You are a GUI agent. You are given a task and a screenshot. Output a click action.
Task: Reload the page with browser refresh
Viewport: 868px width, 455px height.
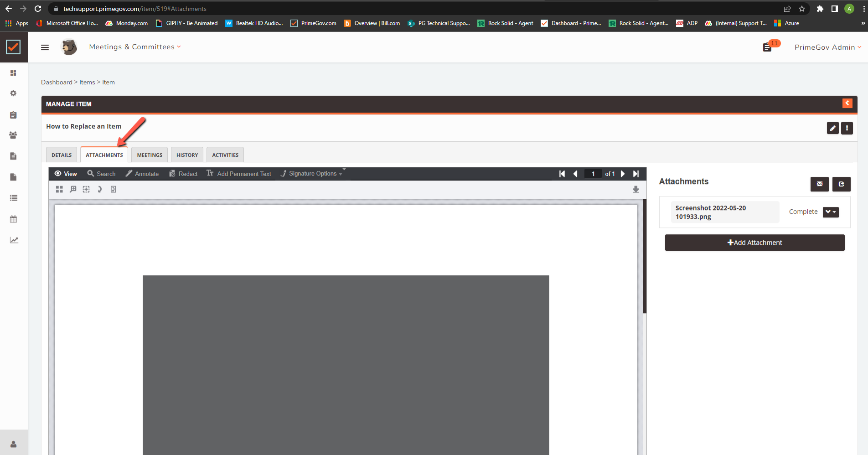click(38, 9)
